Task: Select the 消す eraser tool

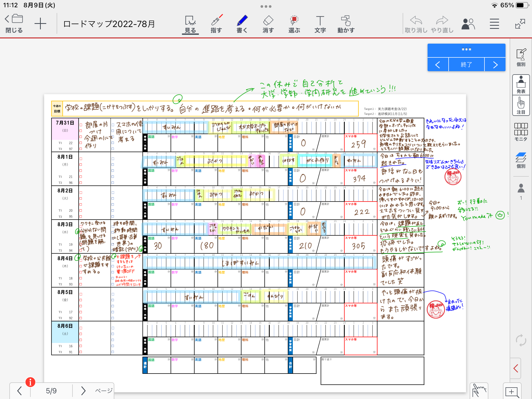Action: click(268, 24)
